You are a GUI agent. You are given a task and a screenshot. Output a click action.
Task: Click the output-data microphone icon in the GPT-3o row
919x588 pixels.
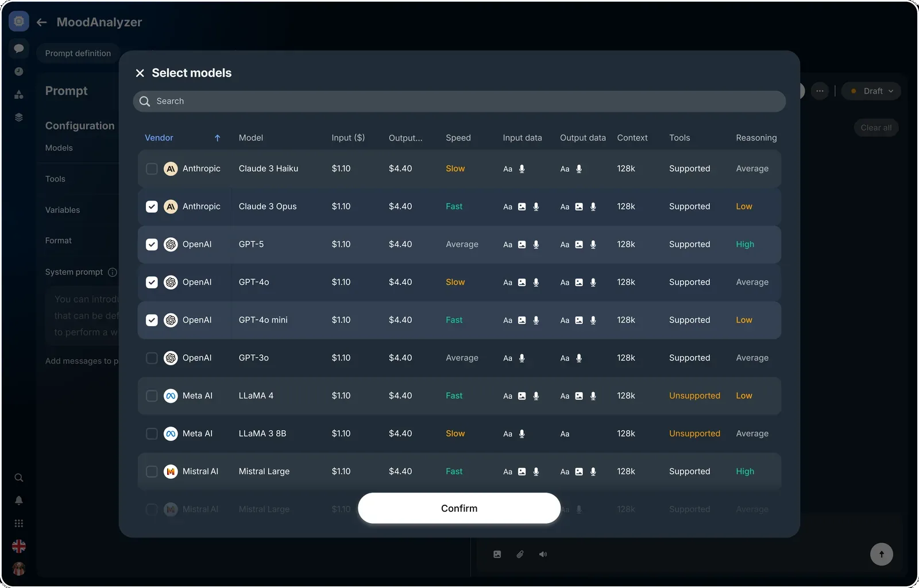579,358
